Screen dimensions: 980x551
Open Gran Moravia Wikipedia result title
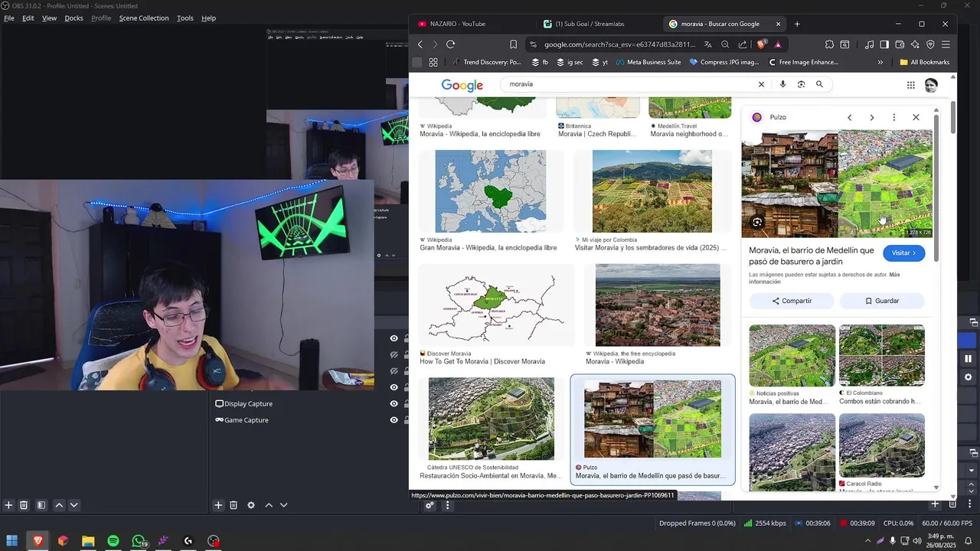(x=488, y=248)
